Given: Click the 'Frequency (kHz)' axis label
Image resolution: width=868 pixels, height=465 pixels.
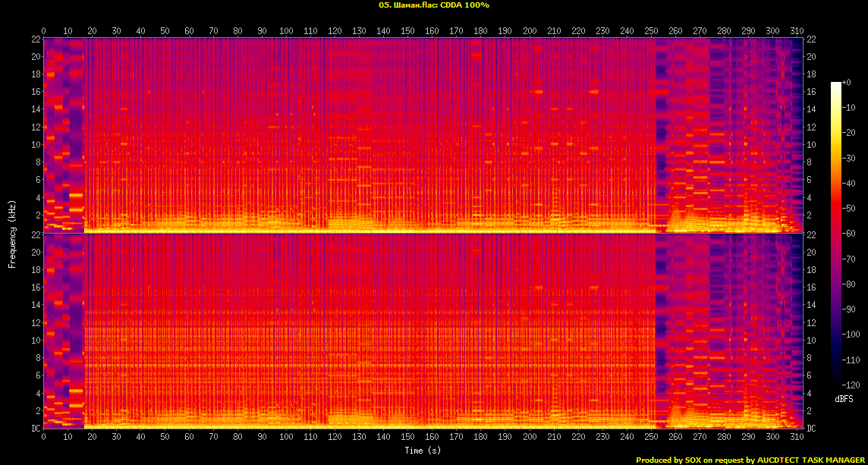Looking at the screenshot, I should 12,233.
